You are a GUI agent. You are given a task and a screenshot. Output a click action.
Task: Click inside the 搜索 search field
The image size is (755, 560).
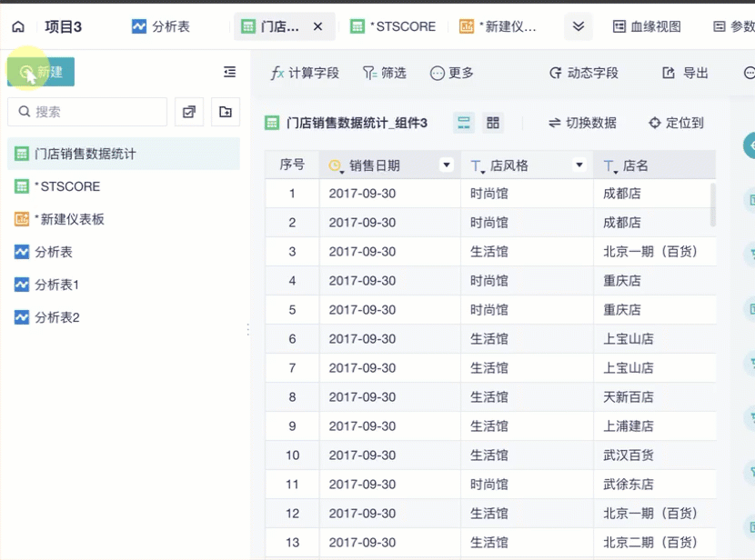pos(86,110)
